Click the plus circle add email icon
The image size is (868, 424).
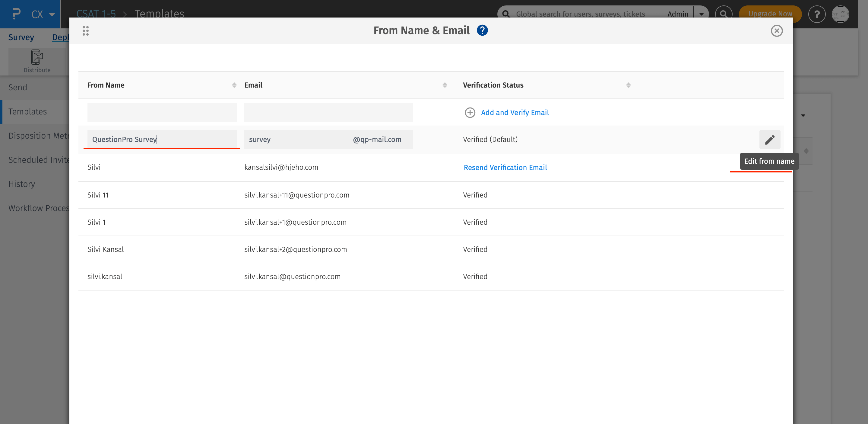point(470,112)
